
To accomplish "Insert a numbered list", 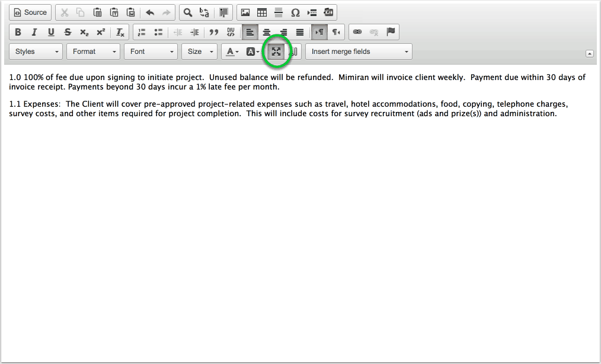I will click(142, 32).
